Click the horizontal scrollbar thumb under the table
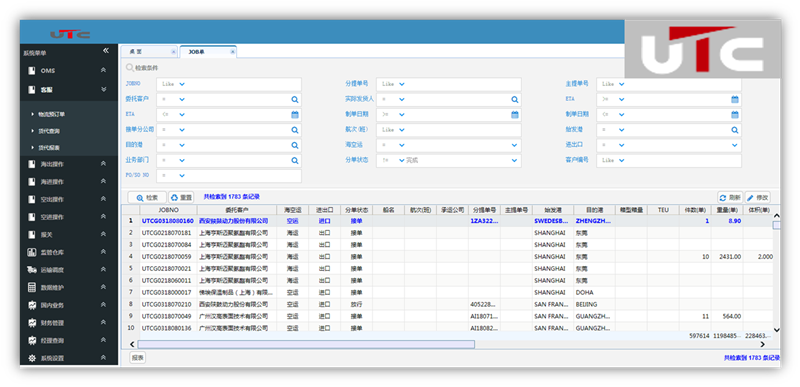This screenshot has height=387, width=800. click(x=306, y=345)
